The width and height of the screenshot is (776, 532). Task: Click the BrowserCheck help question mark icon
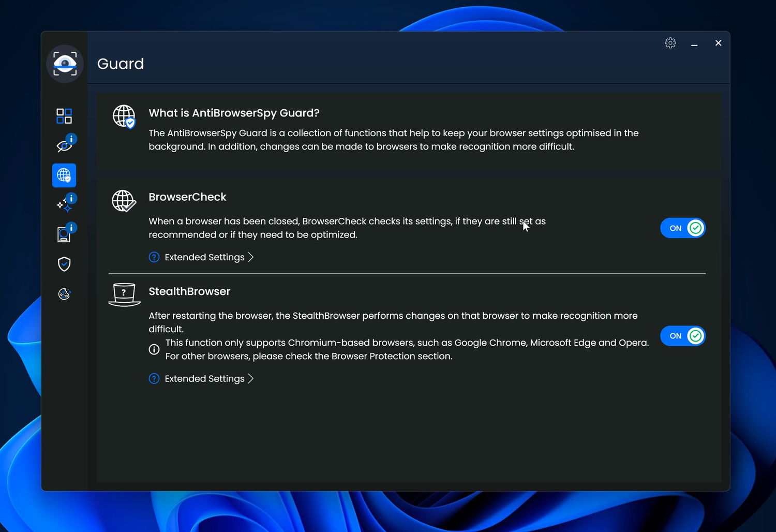pyautogui.click(x=154, y=257)
